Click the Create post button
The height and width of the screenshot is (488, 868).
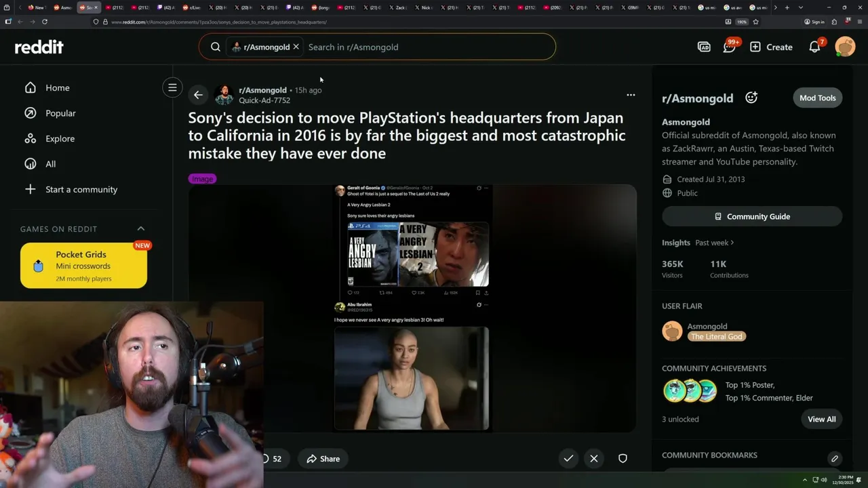coord(771,47)
